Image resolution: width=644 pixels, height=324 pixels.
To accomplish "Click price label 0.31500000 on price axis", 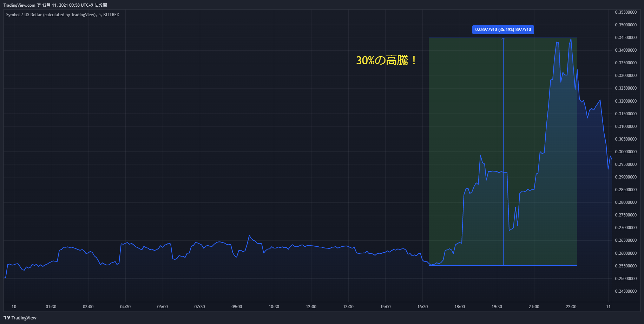I will tap(626, 114).
